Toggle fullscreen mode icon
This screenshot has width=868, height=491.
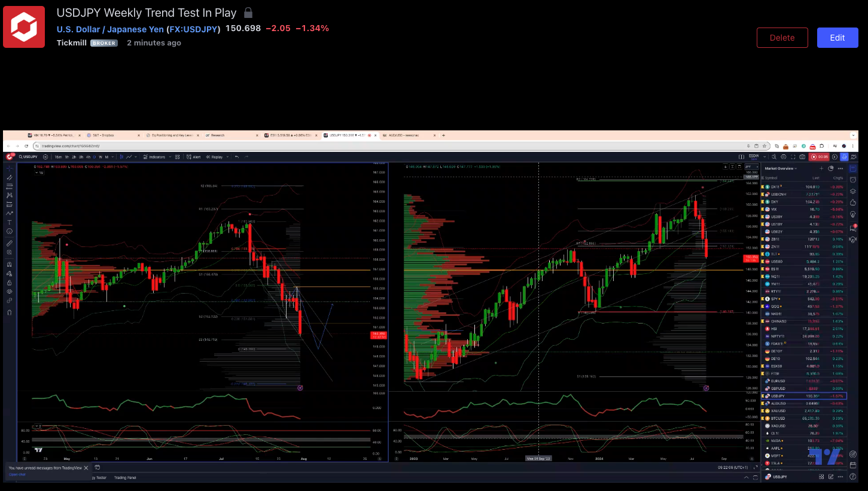pos(793,157)
